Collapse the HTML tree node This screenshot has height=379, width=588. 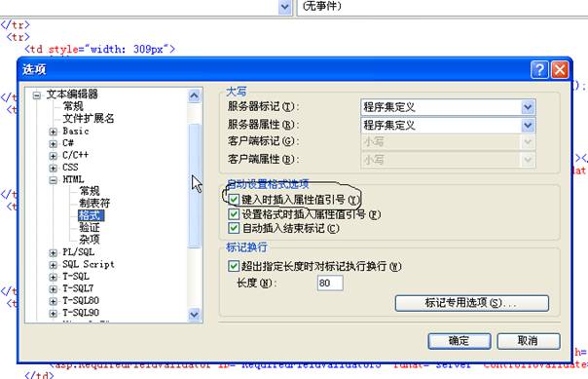(x=54, y=180)
